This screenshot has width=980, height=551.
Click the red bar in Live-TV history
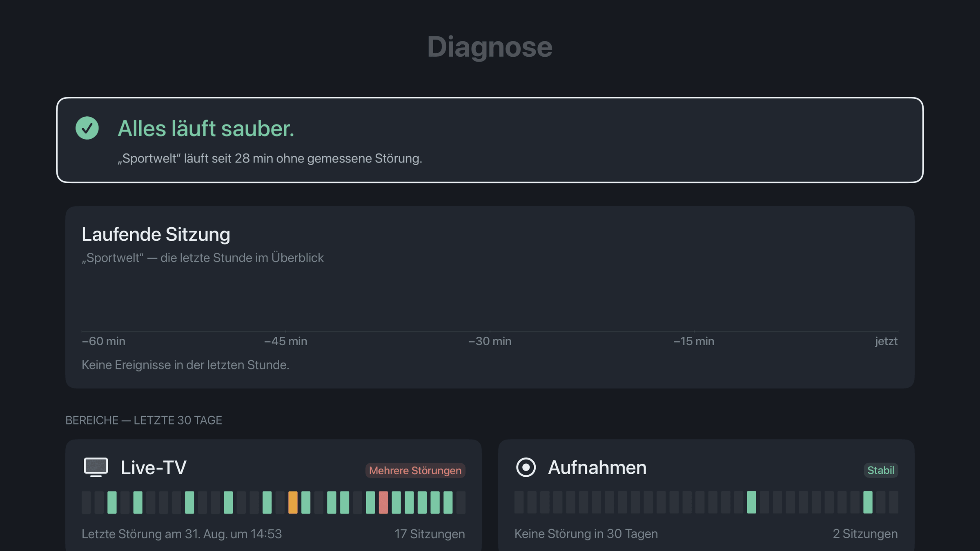(383, 502)
